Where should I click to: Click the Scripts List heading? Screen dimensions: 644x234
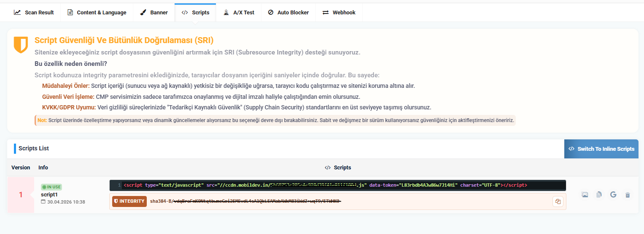[x=34, y=148]
